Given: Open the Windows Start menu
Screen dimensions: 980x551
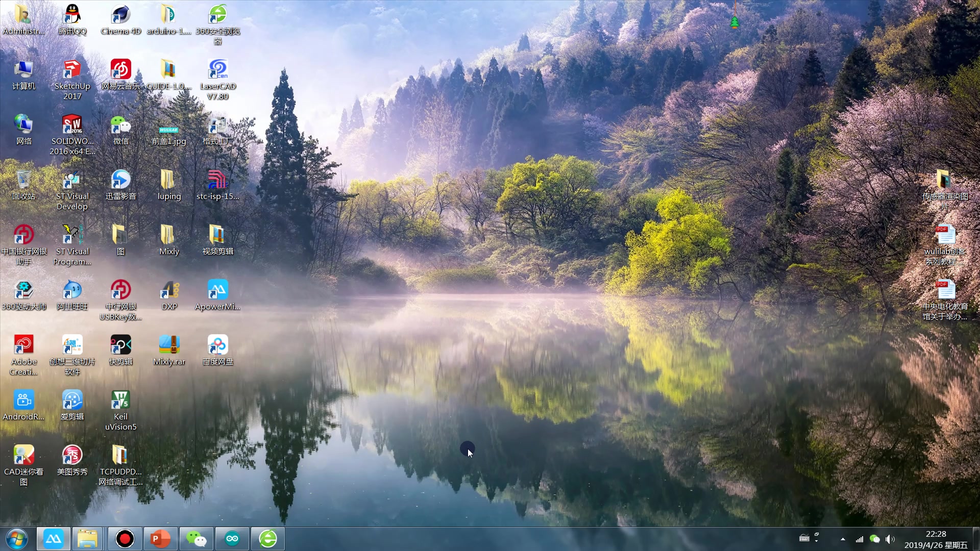Looking at the screenshot, I should pyautogui.click(x=16, y=539).
